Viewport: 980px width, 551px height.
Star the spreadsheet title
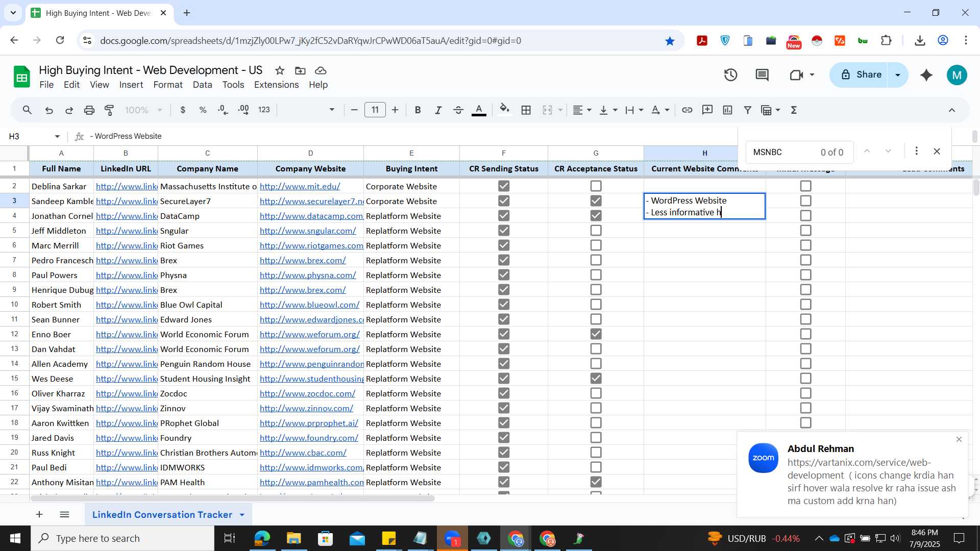[280, 70]
